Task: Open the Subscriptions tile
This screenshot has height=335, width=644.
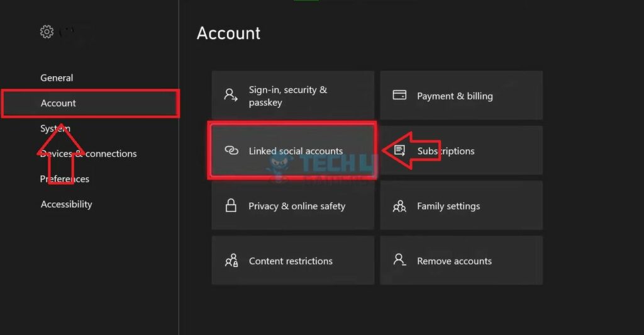Action: click(x=461, y=150)
